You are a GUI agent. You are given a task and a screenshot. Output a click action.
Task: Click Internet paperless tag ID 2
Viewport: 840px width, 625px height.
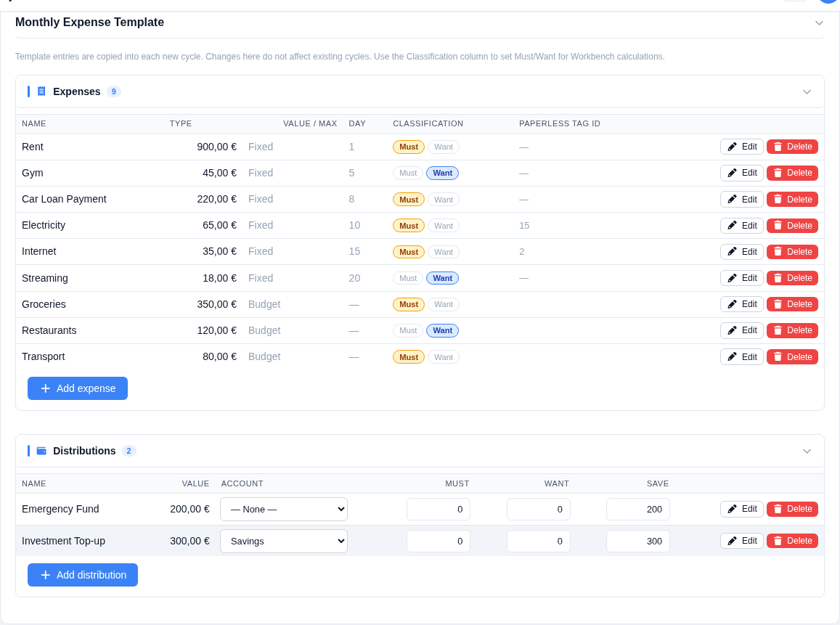[522, 252]
